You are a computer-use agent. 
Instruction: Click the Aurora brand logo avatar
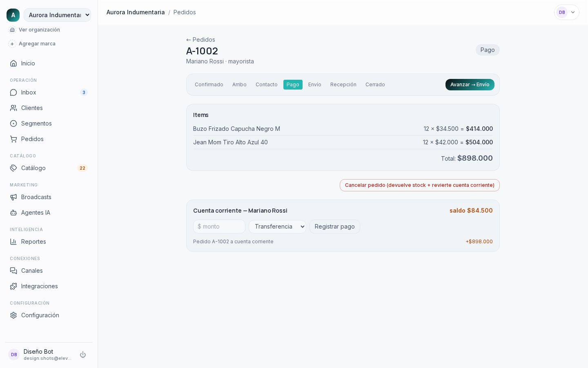pyautogui.click(x=13, y=15)
